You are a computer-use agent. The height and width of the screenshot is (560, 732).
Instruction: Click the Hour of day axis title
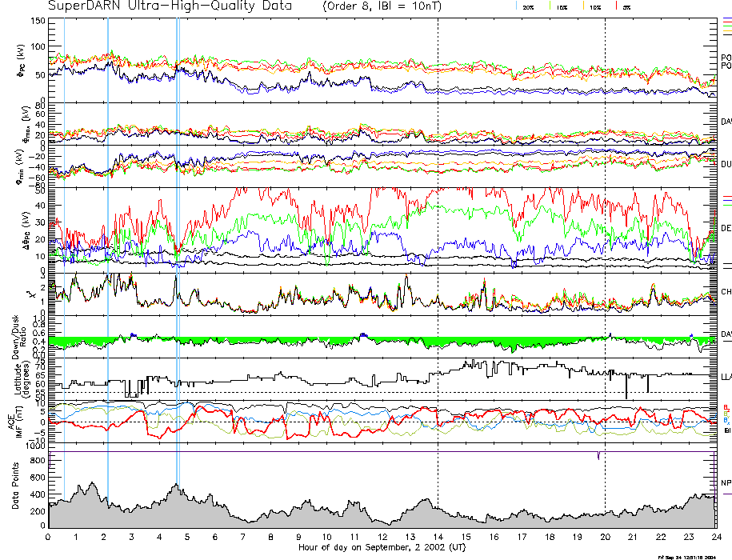(x=382, y=547)
